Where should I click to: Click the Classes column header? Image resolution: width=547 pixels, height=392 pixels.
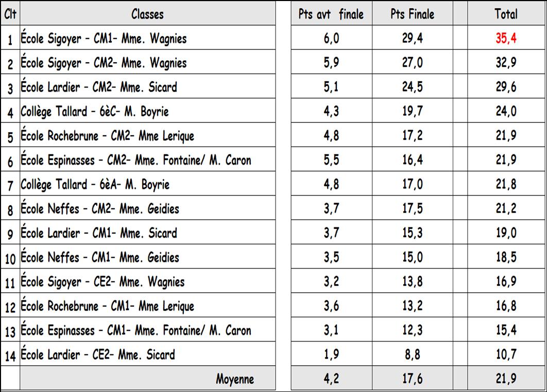pos(147,13)
